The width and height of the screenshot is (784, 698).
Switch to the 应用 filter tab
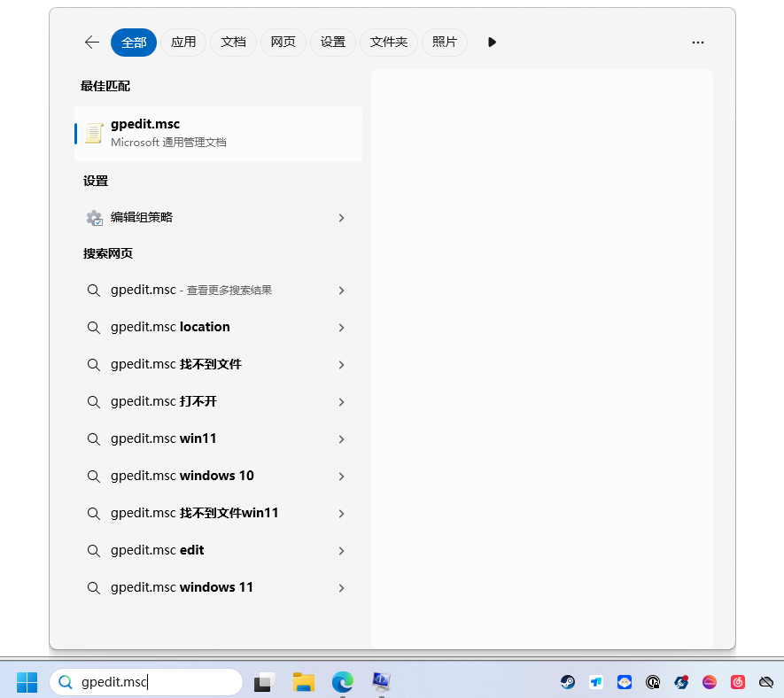pos(183,43)
